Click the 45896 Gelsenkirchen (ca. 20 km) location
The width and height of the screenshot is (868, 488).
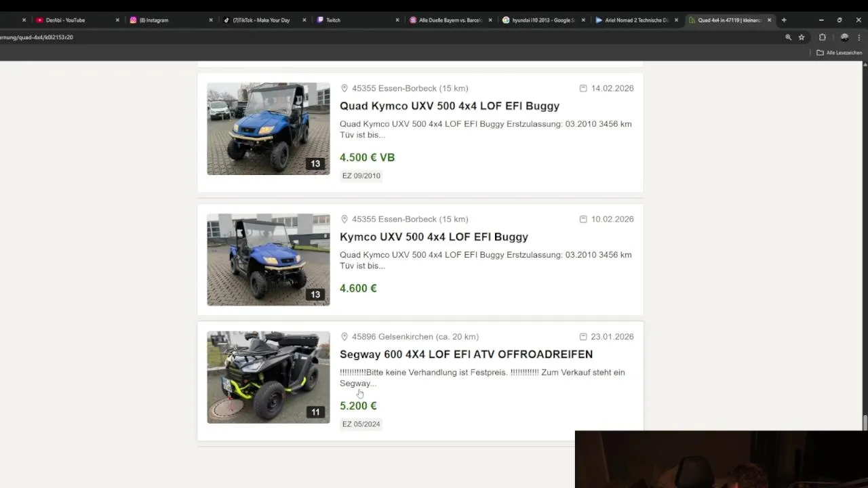coord(415,336)
